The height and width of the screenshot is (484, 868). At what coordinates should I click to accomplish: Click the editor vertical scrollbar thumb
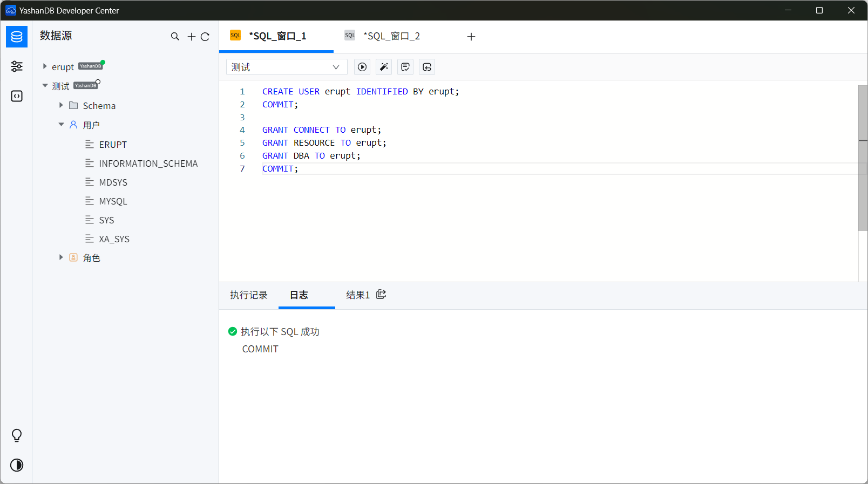point(863,158)
